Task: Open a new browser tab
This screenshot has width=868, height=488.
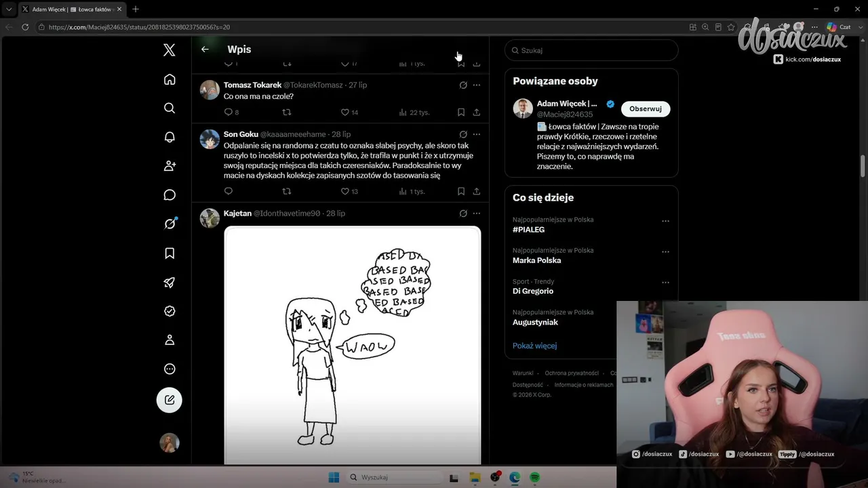Action: click(136, 9)
